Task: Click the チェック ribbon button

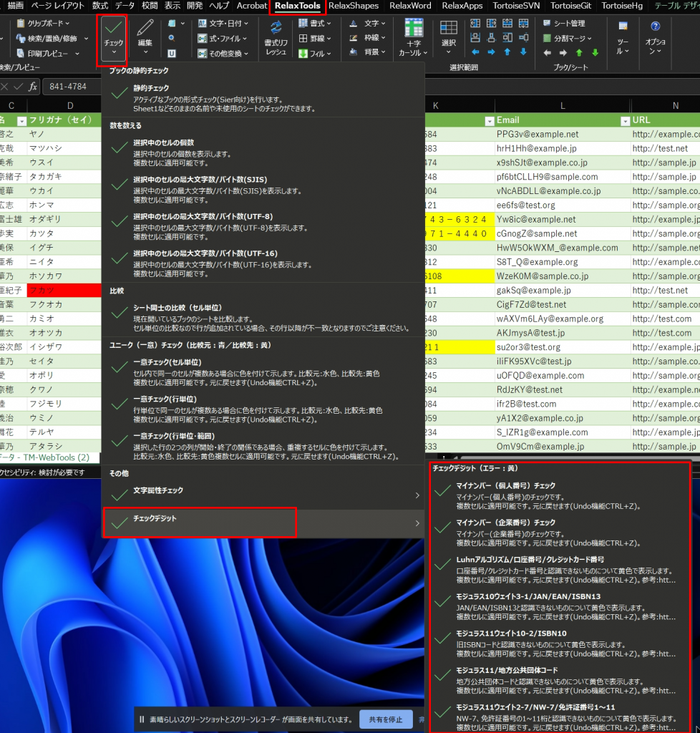Action: point(113,40)
